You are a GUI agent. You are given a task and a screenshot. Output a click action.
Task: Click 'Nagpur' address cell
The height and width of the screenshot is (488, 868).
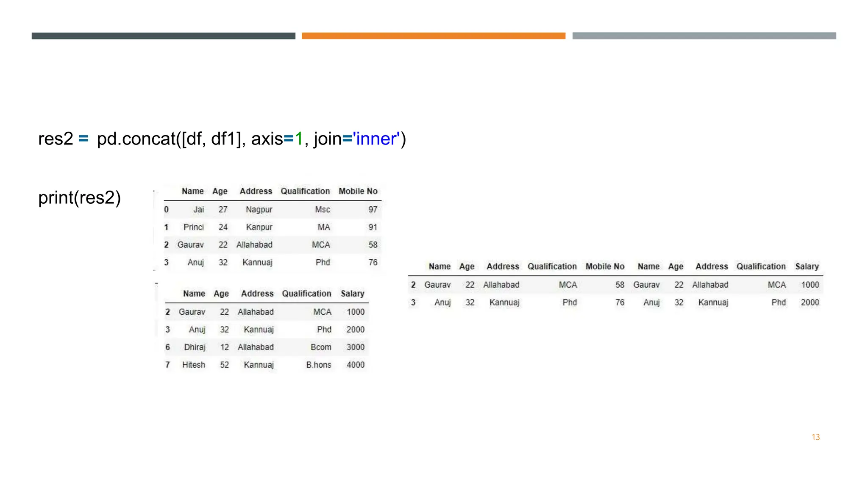click(259, 210)
